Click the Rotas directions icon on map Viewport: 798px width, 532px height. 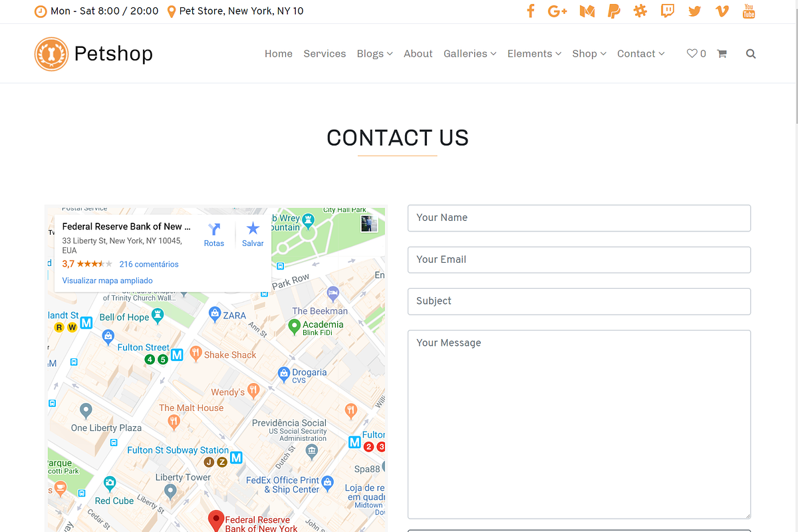point(214,229)
